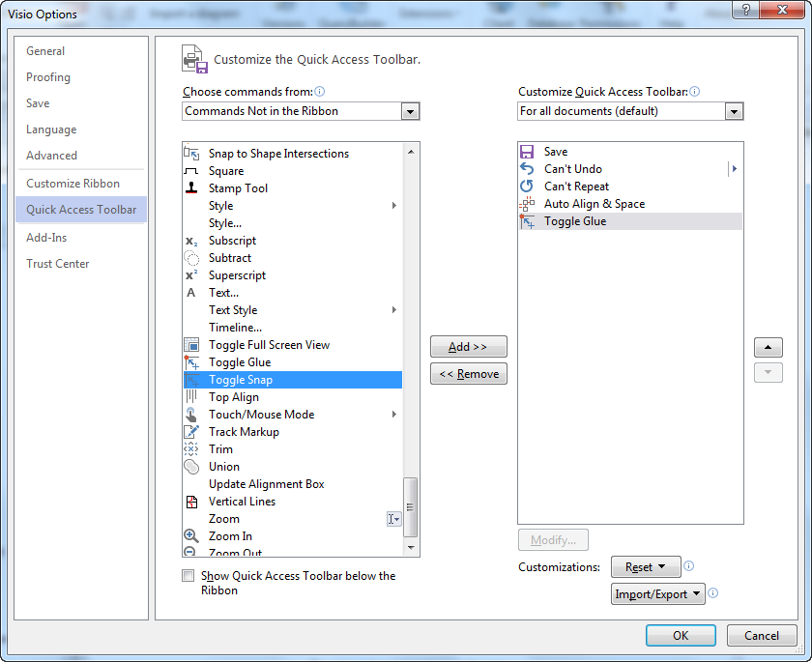Select the Toggle Full Screen View icon
The height and width of the screenshot is (662, 812).
coord(191,345)
